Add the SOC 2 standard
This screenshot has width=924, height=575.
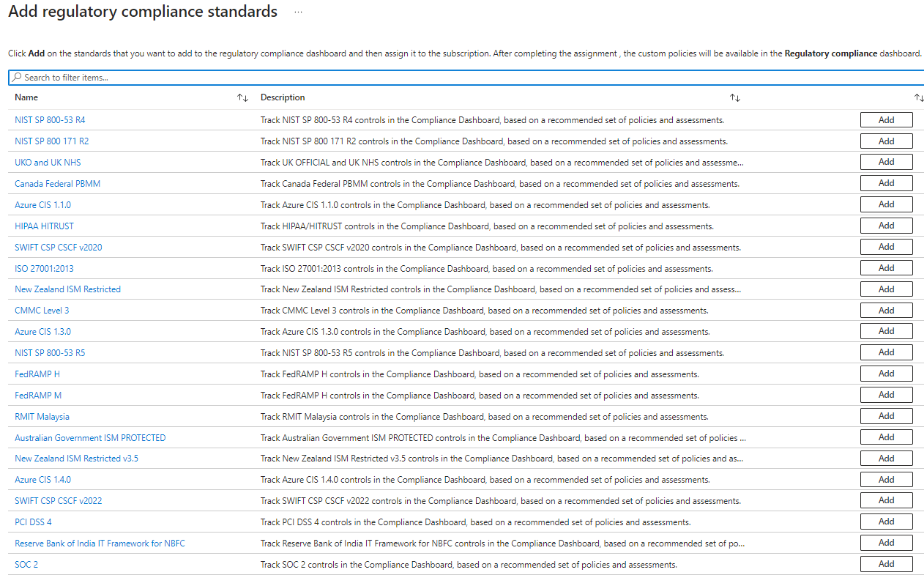(886, 564)
